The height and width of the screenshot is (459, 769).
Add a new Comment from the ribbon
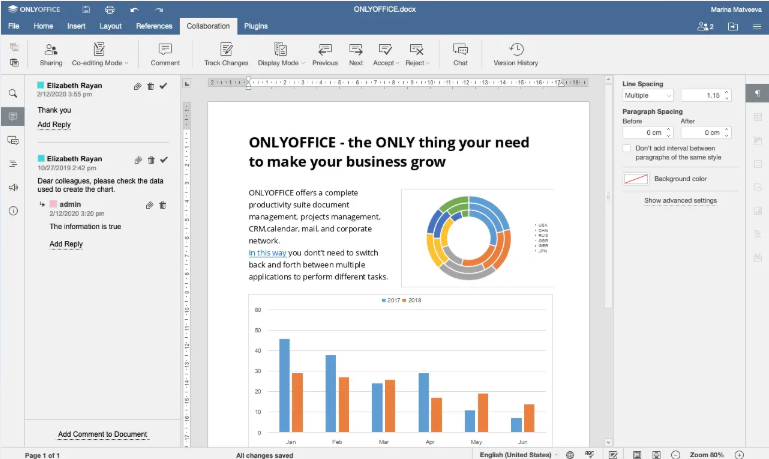pyautogui.click(x=165, y=54)
